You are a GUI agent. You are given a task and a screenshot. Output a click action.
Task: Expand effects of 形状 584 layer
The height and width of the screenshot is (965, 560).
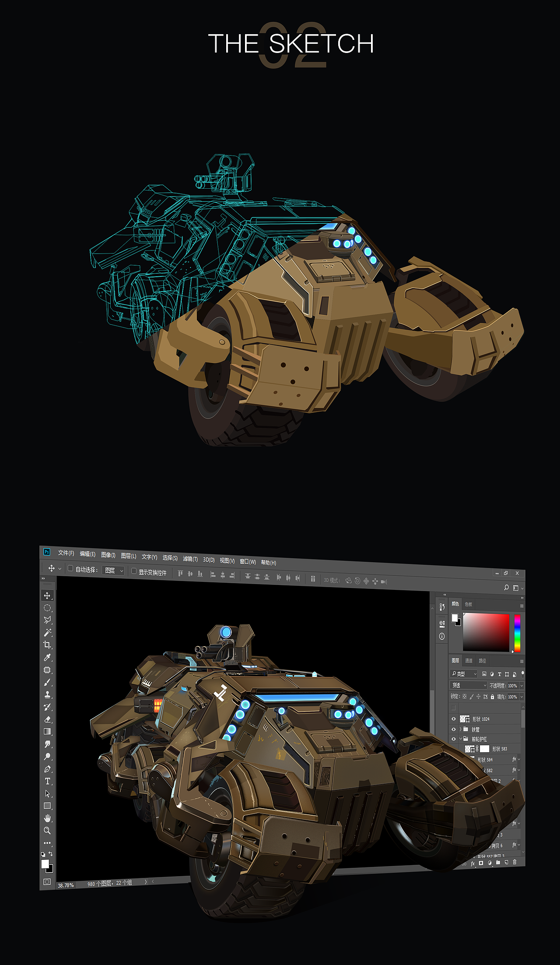coord(519,760)
